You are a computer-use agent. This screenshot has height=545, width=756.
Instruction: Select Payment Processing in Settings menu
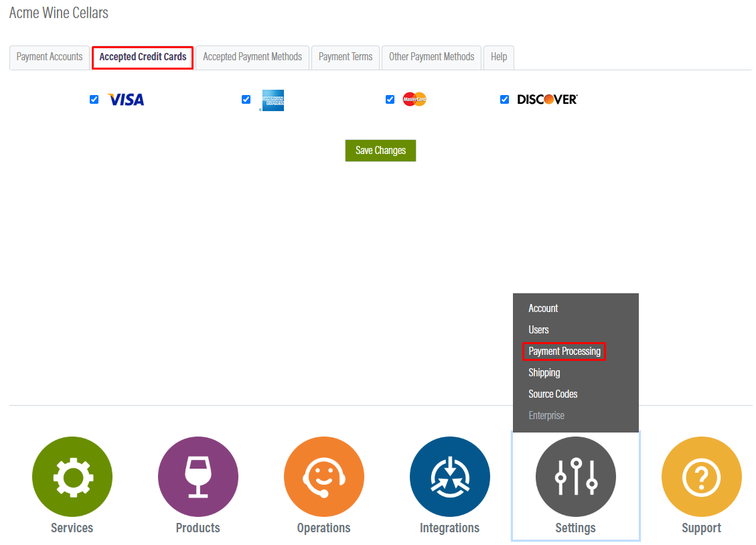(x=564, y=352)
